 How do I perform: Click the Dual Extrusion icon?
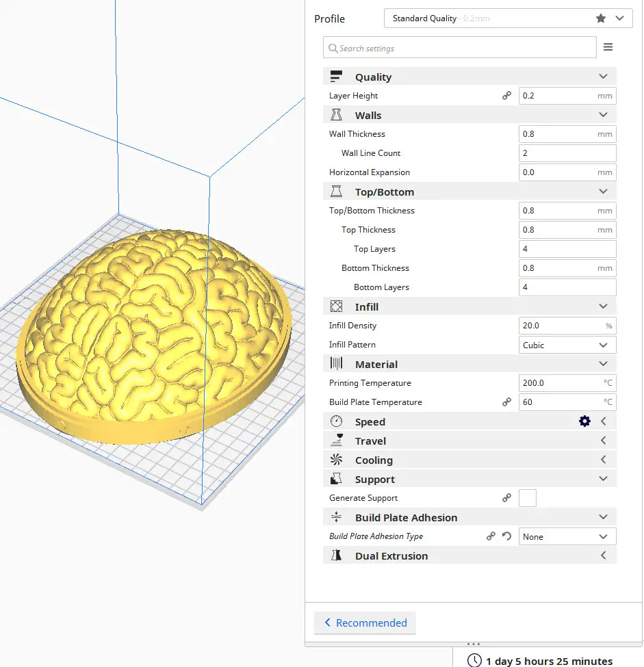pos(336,555)
